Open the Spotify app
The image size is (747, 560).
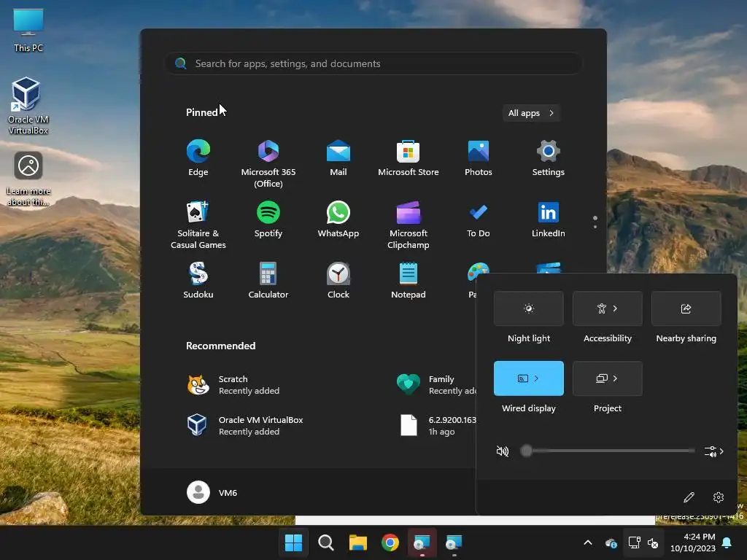[268, 219]
